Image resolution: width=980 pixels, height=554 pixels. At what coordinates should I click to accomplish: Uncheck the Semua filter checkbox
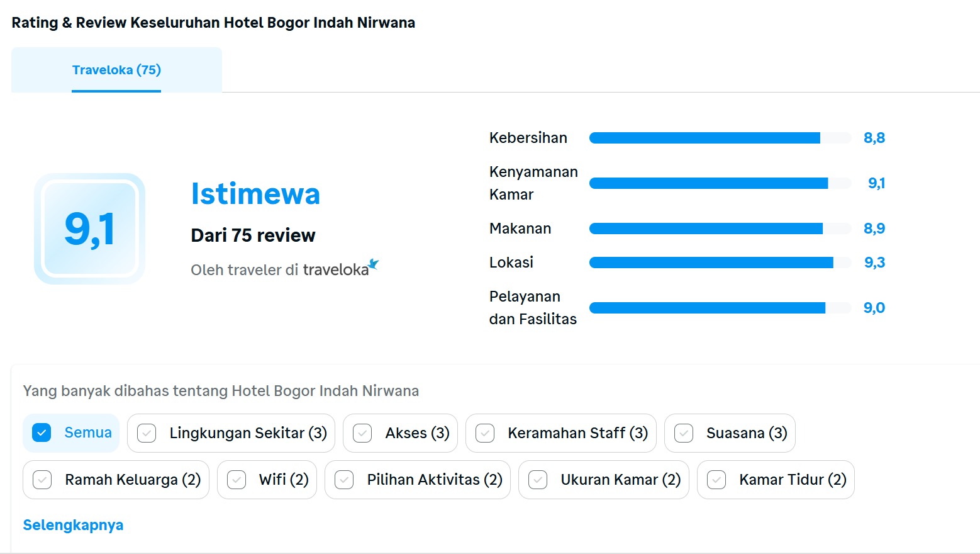coord(42,433)
